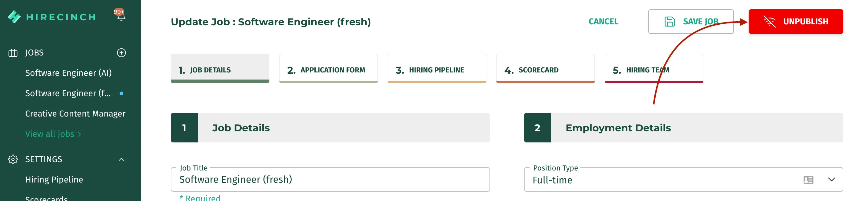The image size is (868, 201).
Task: Open Hiring Pipeline settings in sidebar
Action: coord(54,179)
